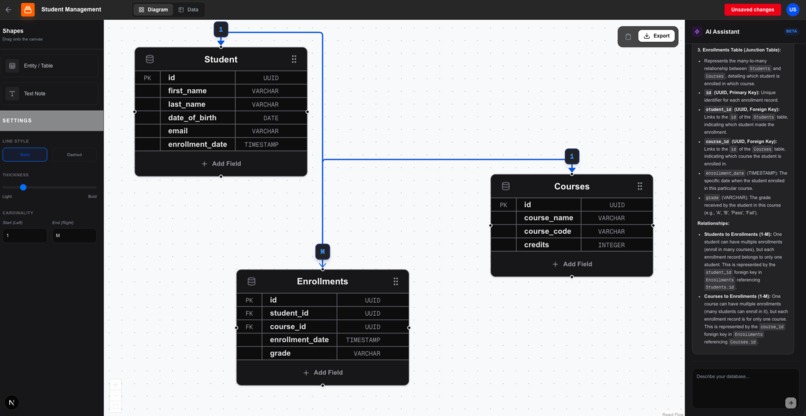This screenshot has height=416, width=806.
Task: Click the INTEGER type of credits
Action: click(x=611, y=245)
